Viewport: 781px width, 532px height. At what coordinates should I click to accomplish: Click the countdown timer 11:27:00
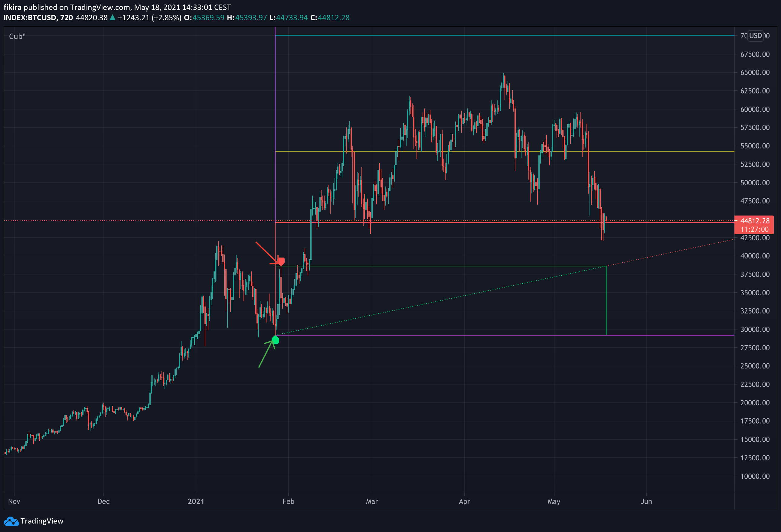coord(754,229)
